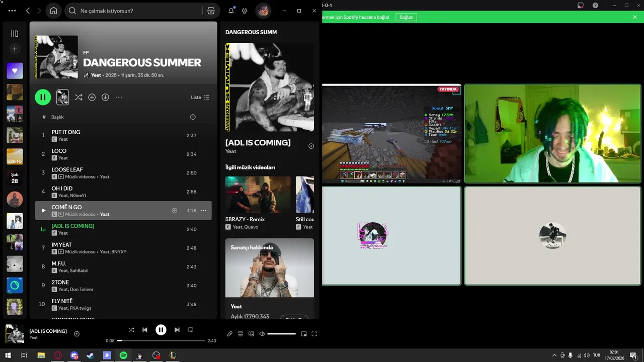This screenshot has width=644, height=362.
Task: Adjust the Spotify volume slider
Action: (281, 334)
